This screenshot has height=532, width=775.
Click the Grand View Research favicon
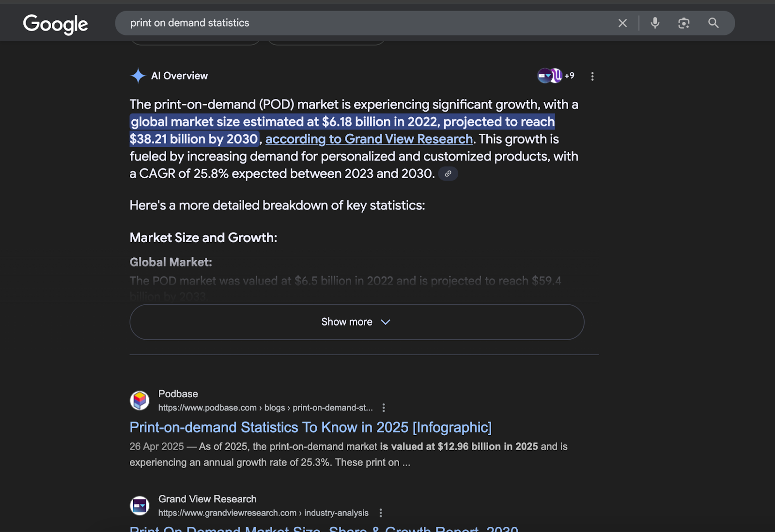[139, 506]
